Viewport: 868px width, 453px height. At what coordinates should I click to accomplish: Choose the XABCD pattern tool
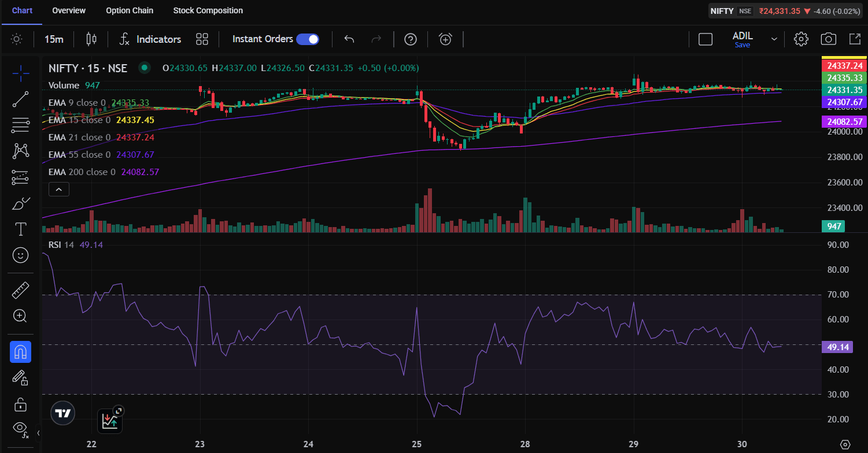[x=21, y=151]
